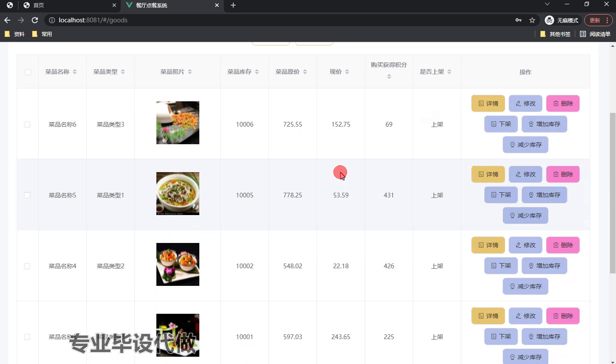This screenshot has height=364, width=616.
Task: Sort by 是否上架 column arrows
Action: click(x=449, y=72)
